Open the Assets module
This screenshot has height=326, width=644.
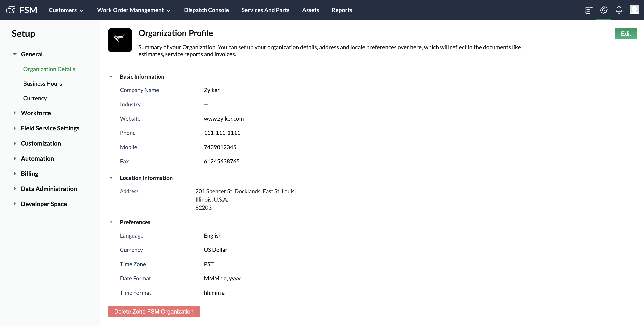click(311, 10)
